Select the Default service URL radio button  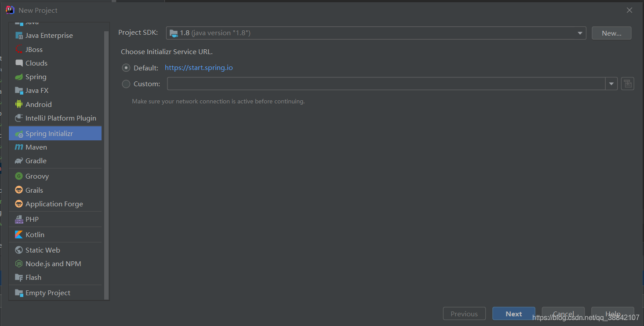[126, 68]
